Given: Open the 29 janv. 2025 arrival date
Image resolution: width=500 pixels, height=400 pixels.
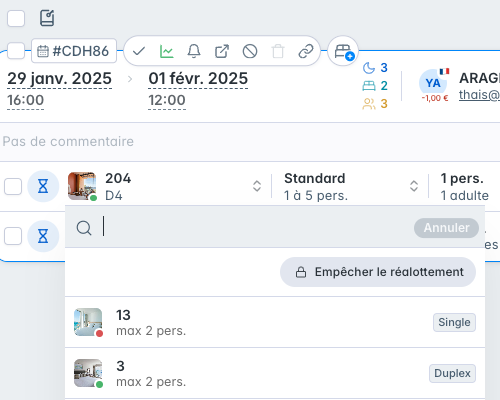Looking at the screenshot, I should 59,79.
